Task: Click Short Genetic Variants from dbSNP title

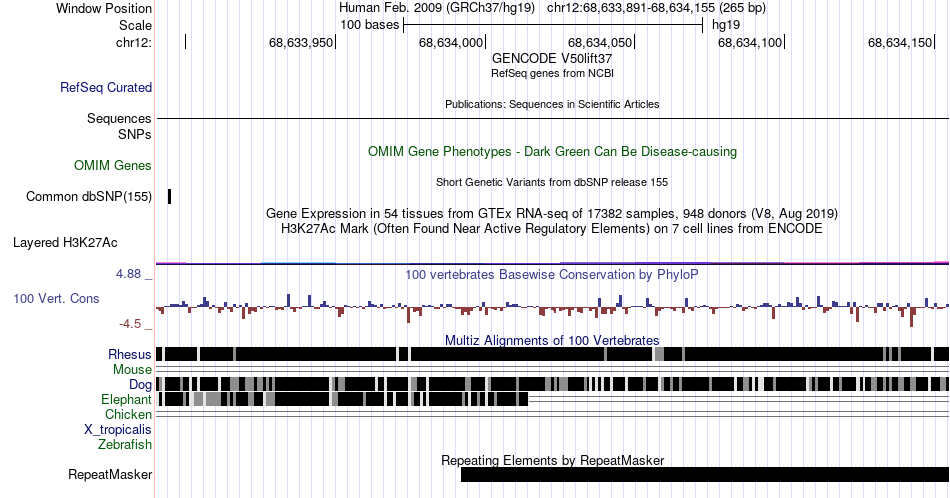Action: [x=552, y=182]
